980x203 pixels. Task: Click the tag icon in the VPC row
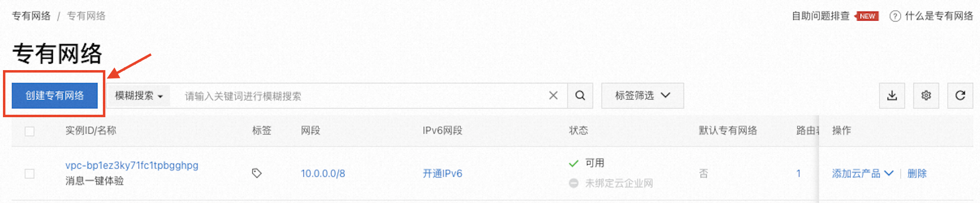click(x=257, y=173)
